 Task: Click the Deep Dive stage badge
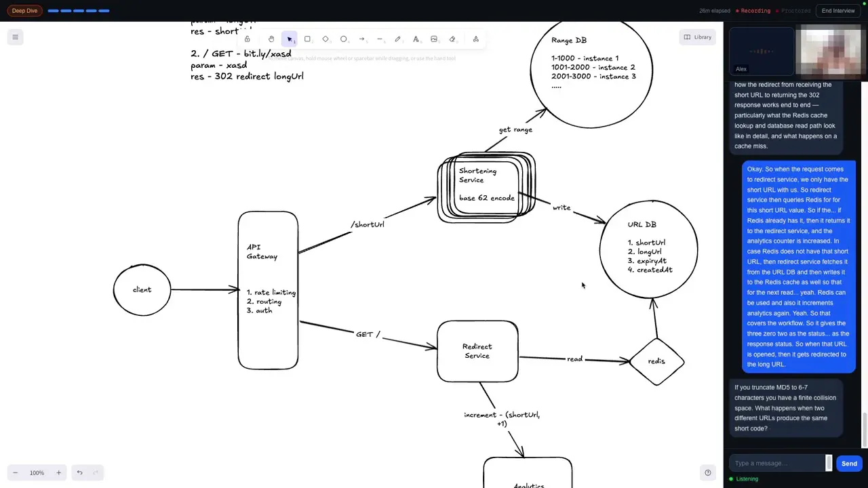[24, 11]
